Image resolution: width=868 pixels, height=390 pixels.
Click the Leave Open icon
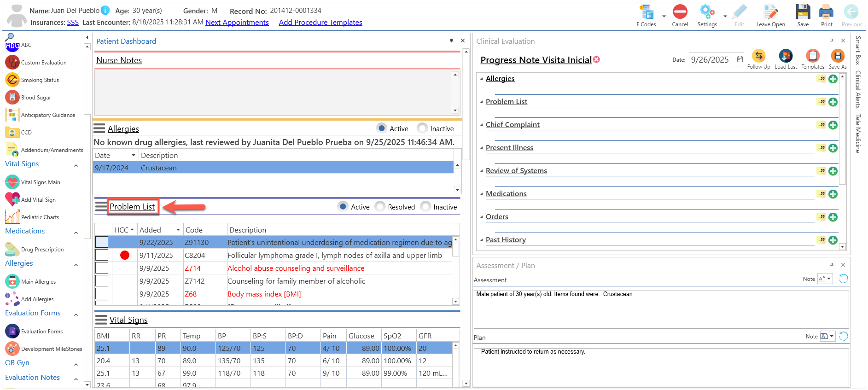770,12
